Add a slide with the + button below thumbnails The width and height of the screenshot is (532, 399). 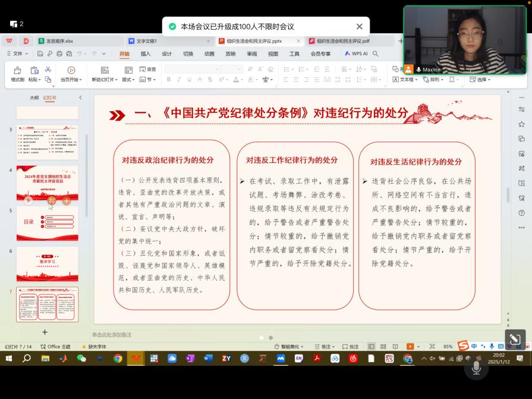[46, 331]
